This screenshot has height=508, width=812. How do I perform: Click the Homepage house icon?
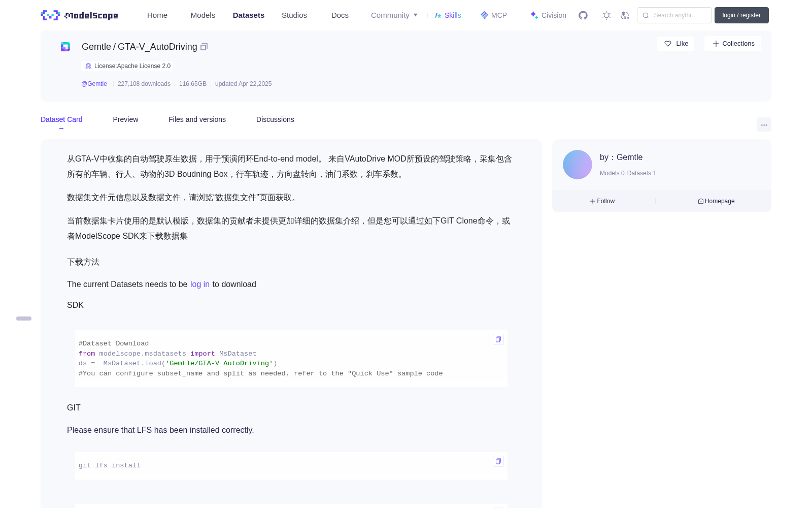[701, 201]
